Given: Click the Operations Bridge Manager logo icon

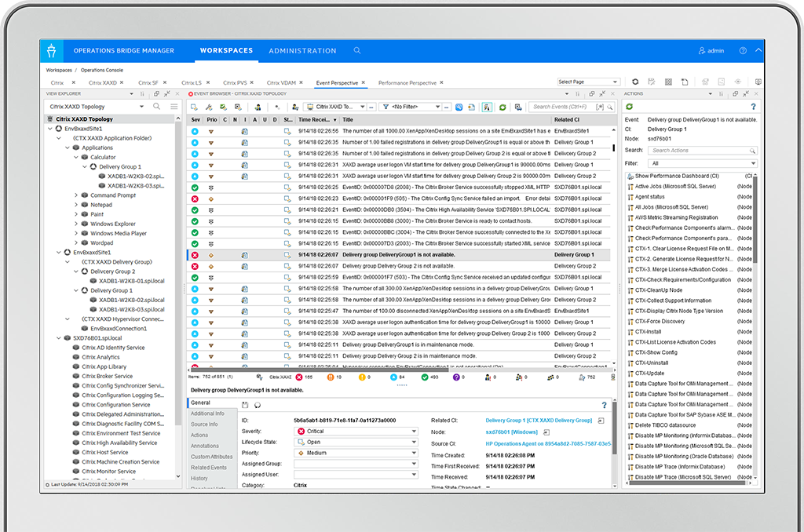Looking at the screenshot, I should click(x=51, y=51).
